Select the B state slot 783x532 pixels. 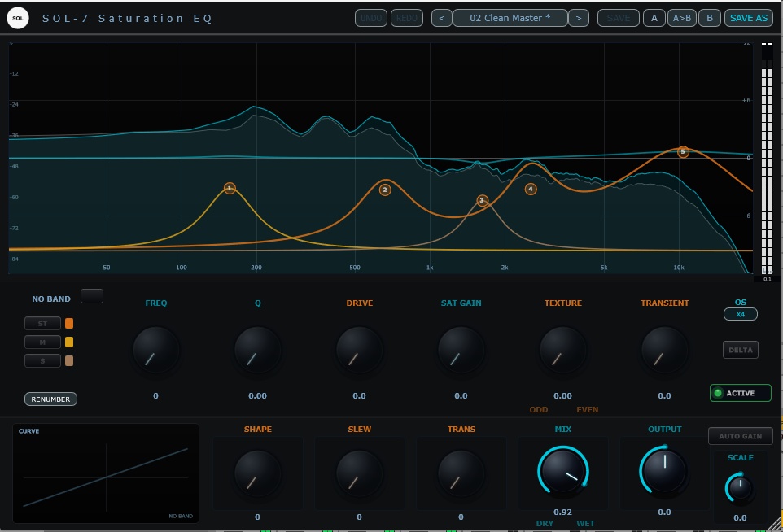[710, 18]
